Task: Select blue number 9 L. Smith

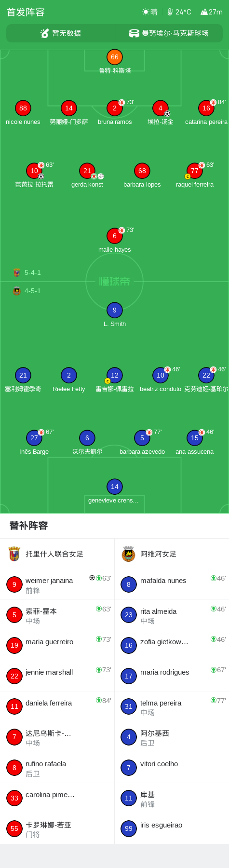Action: click(x=115, y=315)
